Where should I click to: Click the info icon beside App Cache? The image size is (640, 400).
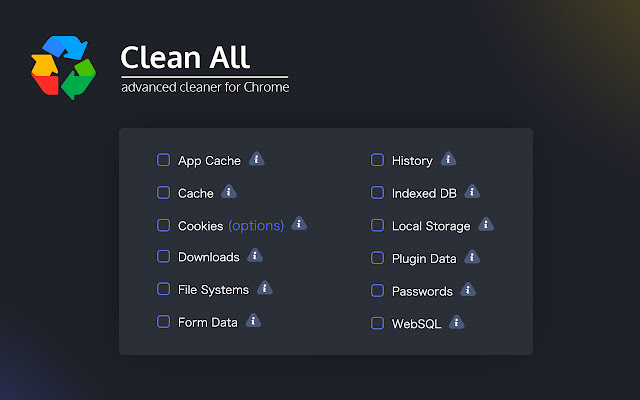pyautogui.click(x=256, y=159)
